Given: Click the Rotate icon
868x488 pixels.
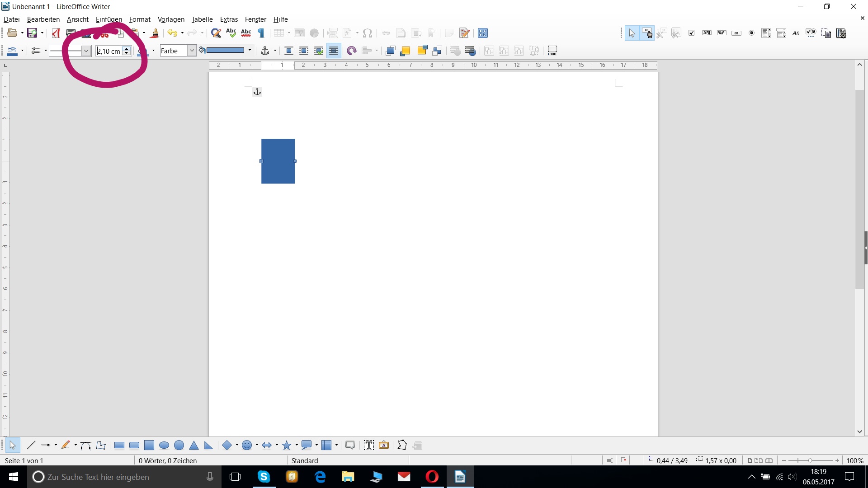Looking at the screenshot, I should click(x=352, y=51).
